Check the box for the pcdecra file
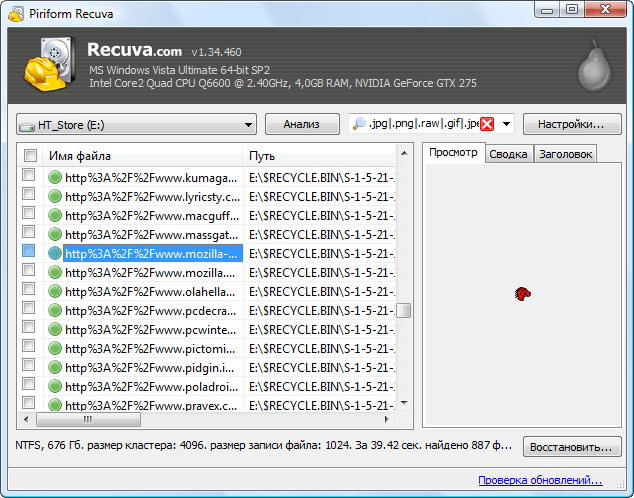 (x=29, y=308)
